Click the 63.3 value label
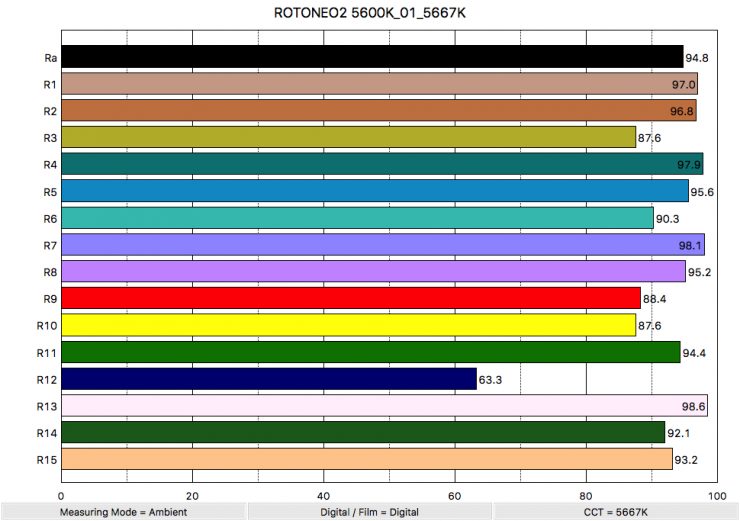The height and width of the screenshot is (521, 740). pyautogui.click(x=491, y=380)
